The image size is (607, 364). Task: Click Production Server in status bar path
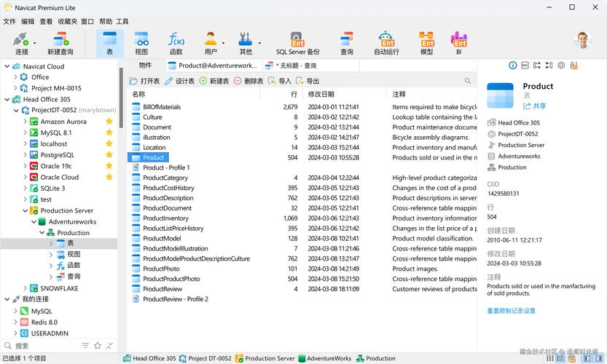click(265, 359)
